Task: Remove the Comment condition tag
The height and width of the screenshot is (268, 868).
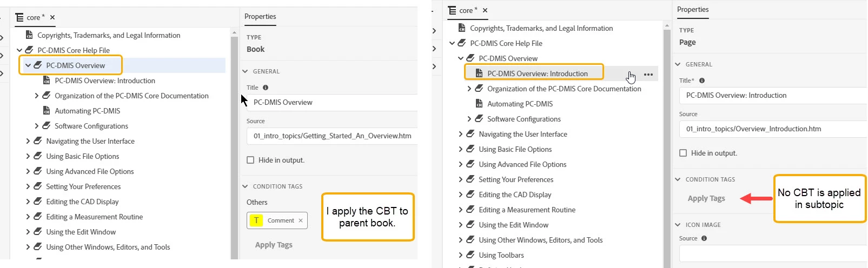Action: pyautogui.click(x=301, y=220)
